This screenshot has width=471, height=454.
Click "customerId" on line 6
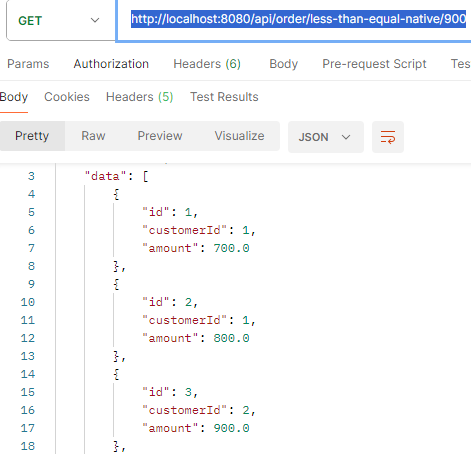pos(184,230)
